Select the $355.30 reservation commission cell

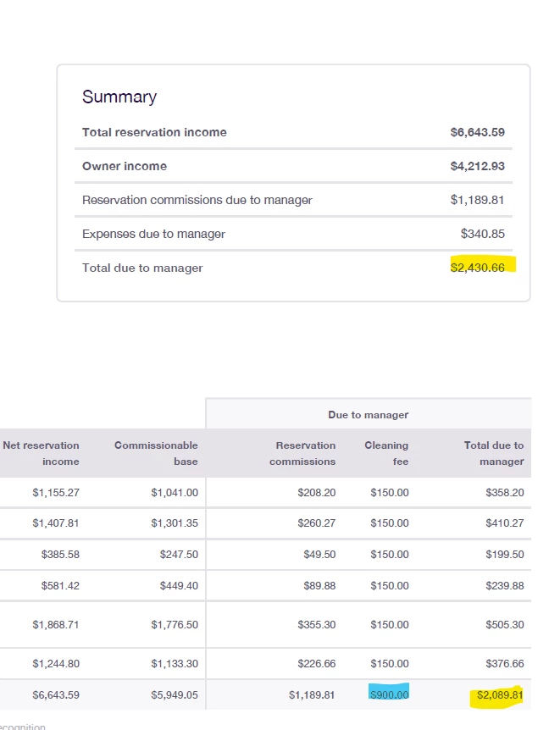(x=318, y=624)
